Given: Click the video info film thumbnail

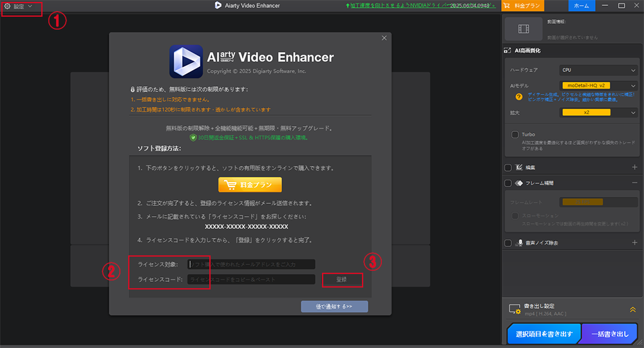Looking at the screenshot, I should click(524, 29).
